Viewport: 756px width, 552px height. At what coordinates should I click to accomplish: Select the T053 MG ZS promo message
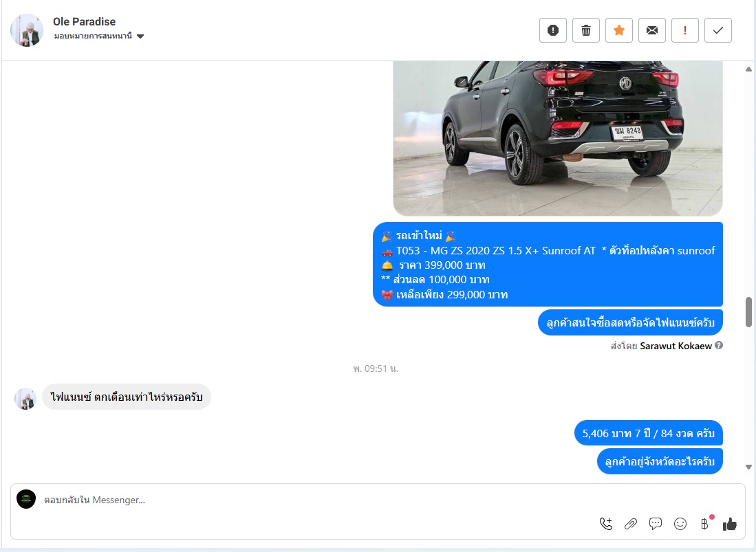tap(548, 265)
